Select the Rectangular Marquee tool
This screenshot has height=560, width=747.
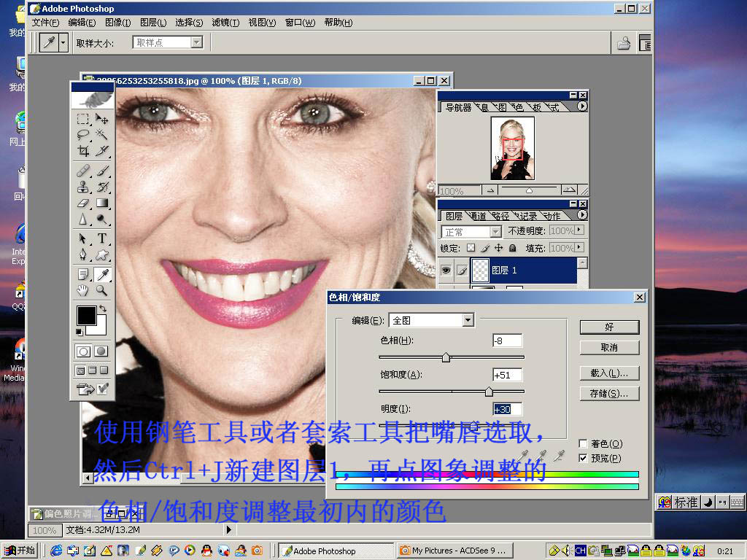coord(83,119)
